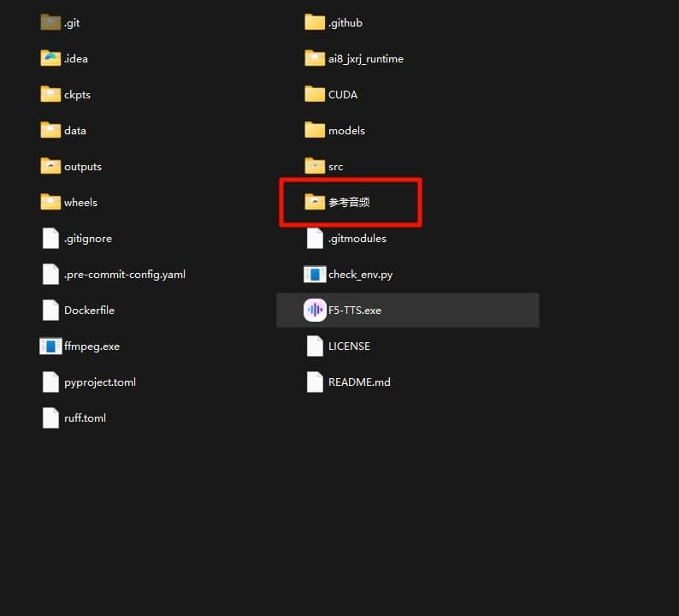Select the README.md file label
This screenshot has height=616, width=679.
click(359, 382)
